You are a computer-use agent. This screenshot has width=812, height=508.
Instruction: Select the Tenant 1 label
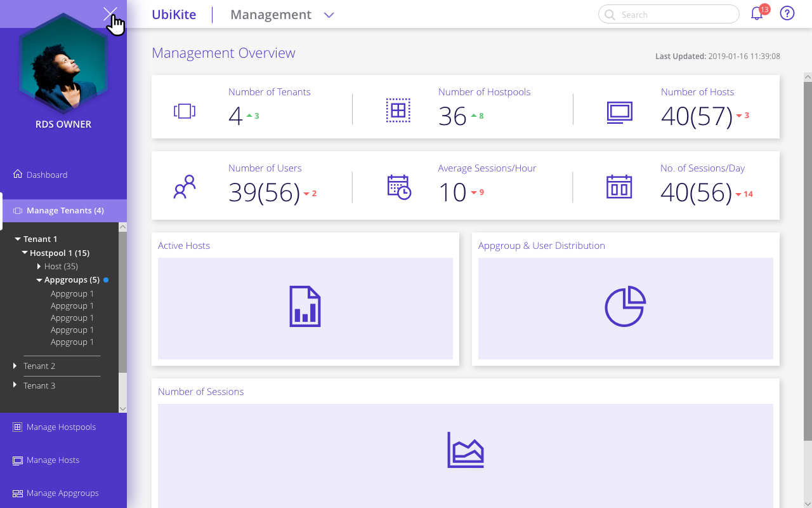coord(41,239)
